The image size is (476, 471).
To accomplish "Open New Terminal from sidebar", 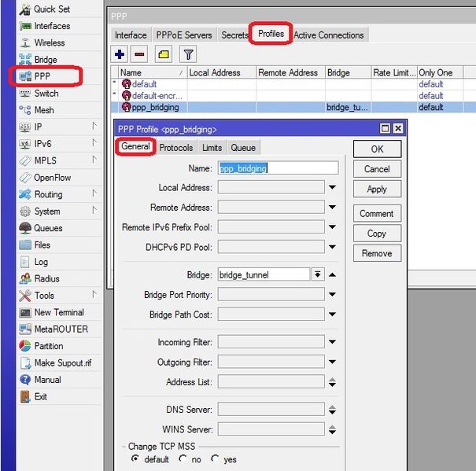I will (x=58, y=312).
